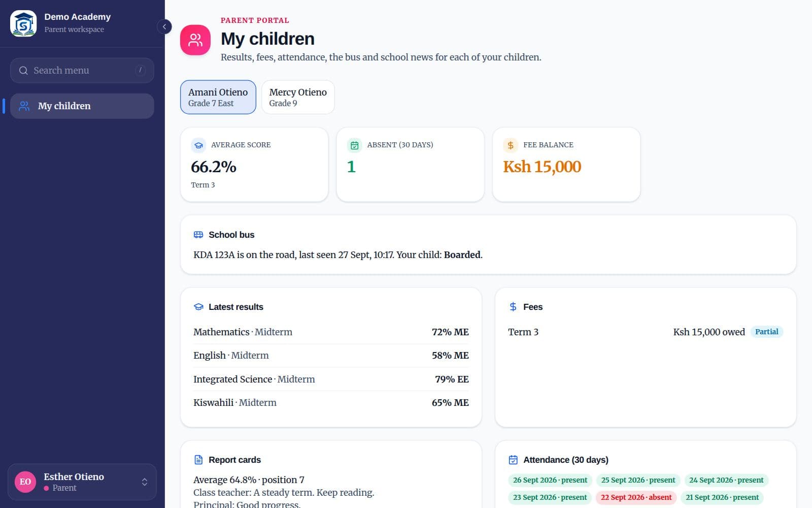Click the 23 Sept 2026 present chip
Screen dimensions: 812x508
pyautogui.click(x=550, y=497)
